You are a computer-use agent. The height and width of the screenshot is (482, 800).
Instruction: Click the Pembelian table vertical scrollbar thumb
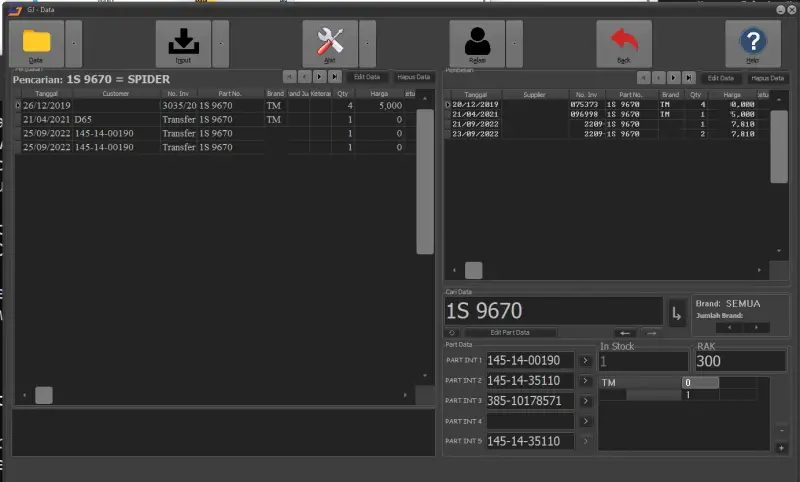point(779,146)
